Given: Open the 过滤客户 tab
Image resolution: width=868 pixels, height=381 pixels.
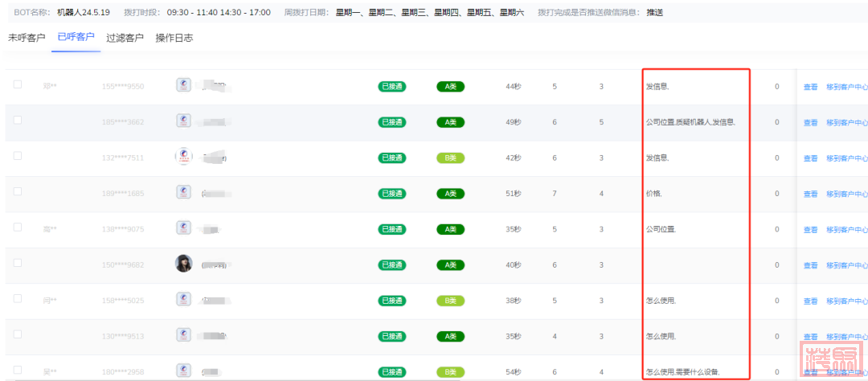Looking at the screenshot, I should [x=125, y=38].
